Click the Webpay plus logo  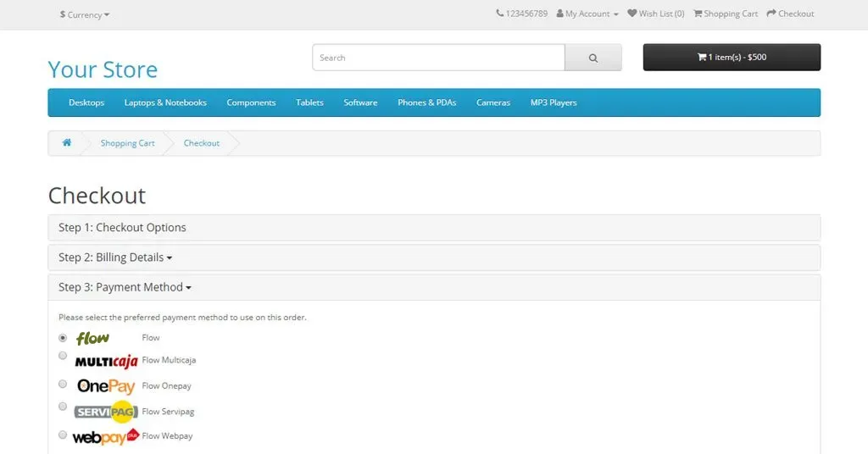(x=105, y=437)
